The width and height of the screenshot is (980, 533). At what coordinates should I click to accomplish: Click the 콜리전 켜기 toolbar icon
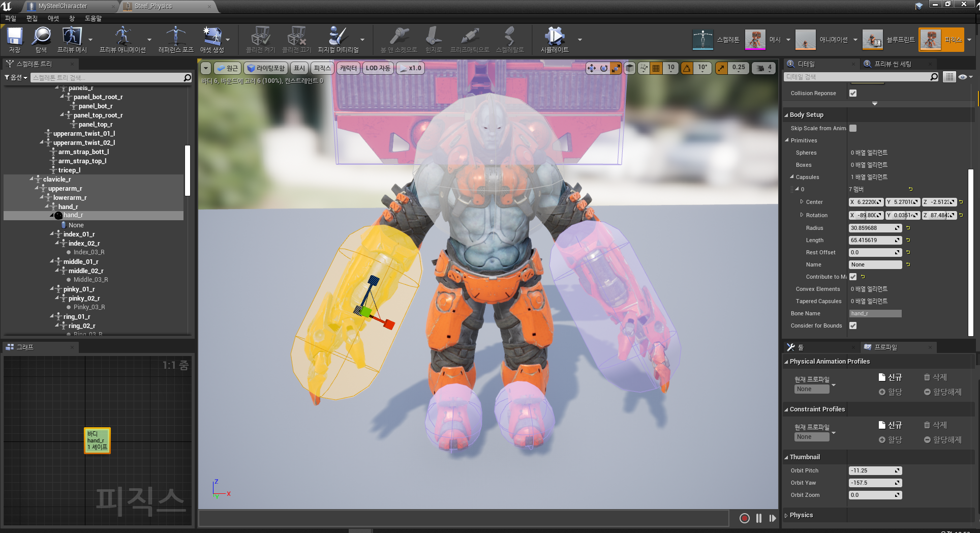pos(261,40)
